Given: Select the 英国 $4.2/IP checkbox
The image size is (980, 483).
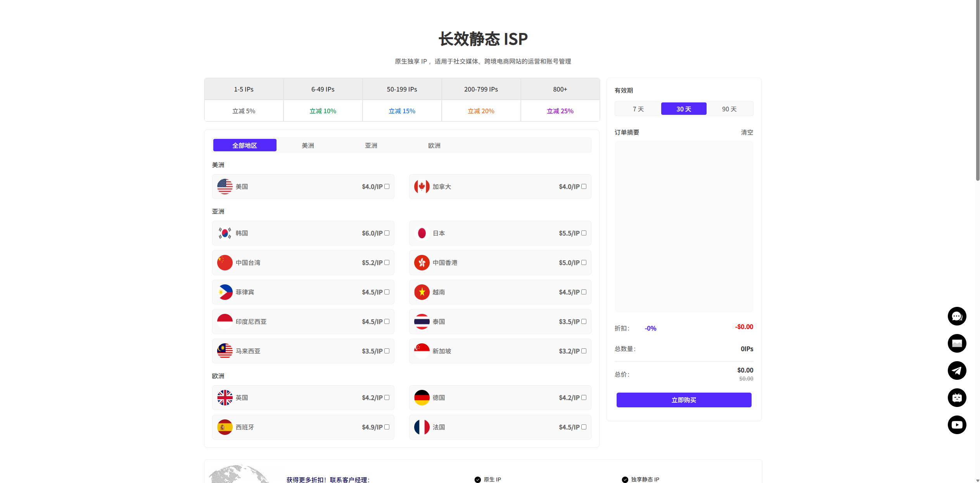Looking at the screenshot, I should point(387,398).
